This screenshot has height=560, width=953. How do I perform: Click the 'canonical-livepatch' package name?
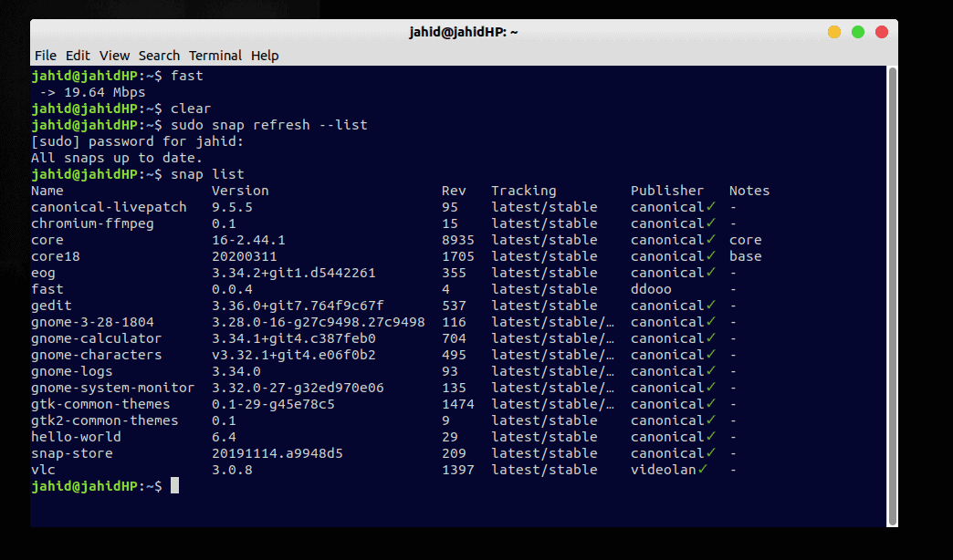pos(109,207)
